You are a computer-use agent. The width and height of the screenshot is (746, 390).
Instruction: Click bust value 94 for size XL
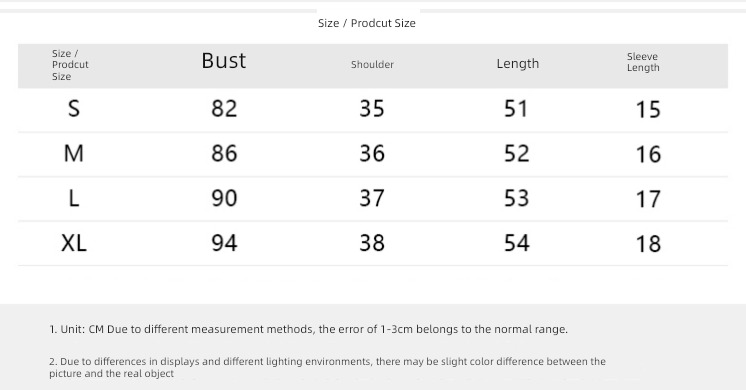click(x=224, y=243)
